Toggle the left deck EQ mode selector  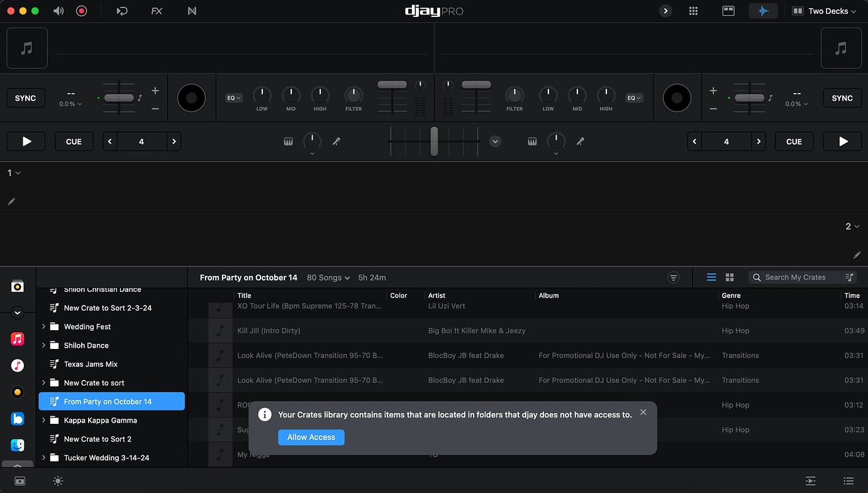(x=233, y=97)
